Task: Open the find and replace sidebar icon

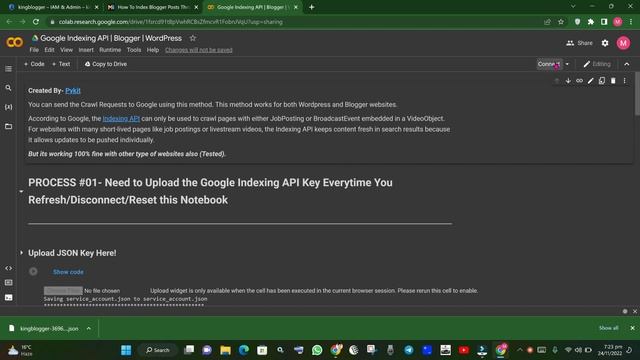Action: 8,88
